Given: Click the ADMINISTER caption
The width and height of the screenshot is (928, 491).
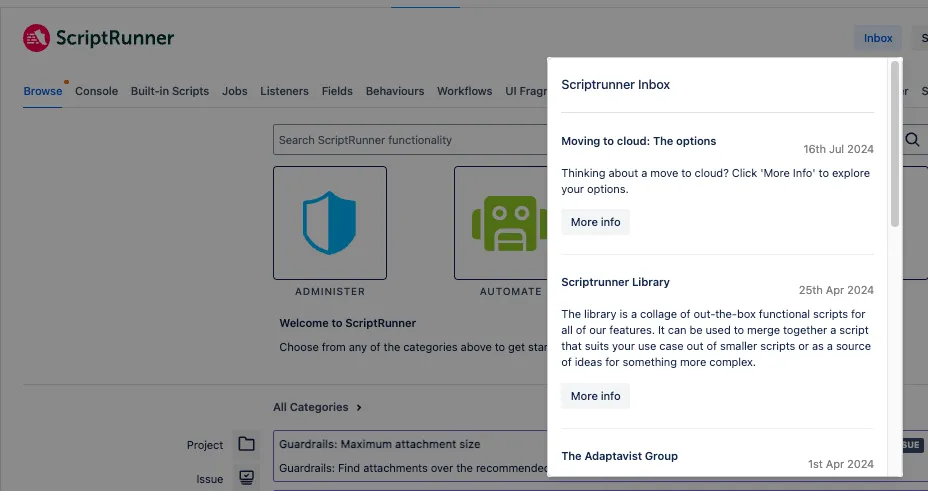Looking at the screenshot, I should click(330, 292).
